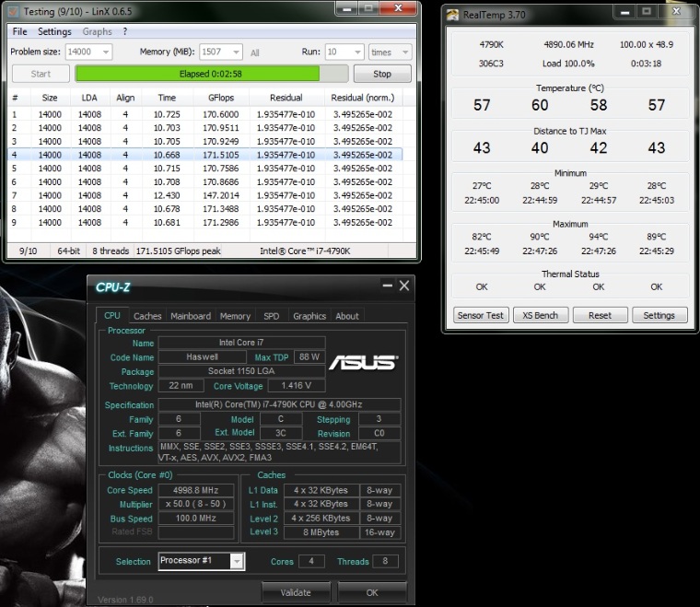Select result row 6 with 170.8686 GFlops
Screen dimensions: 700x607
point(204,182)
